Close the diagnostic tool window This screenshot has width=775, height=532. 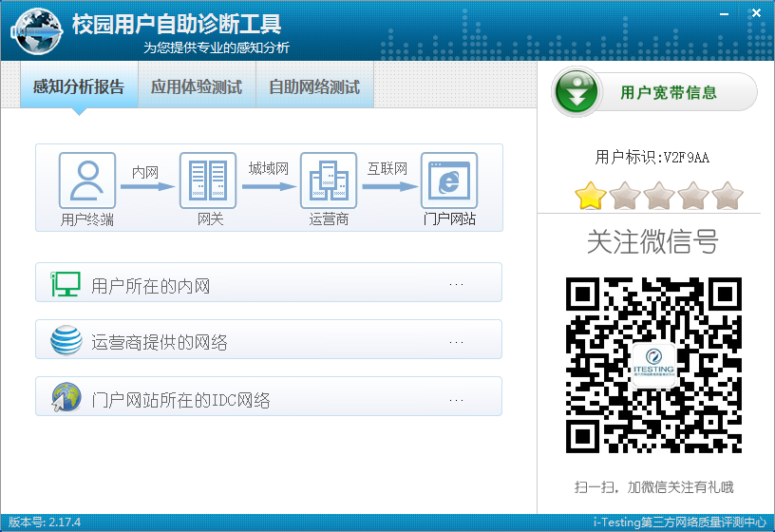point(756,13)
